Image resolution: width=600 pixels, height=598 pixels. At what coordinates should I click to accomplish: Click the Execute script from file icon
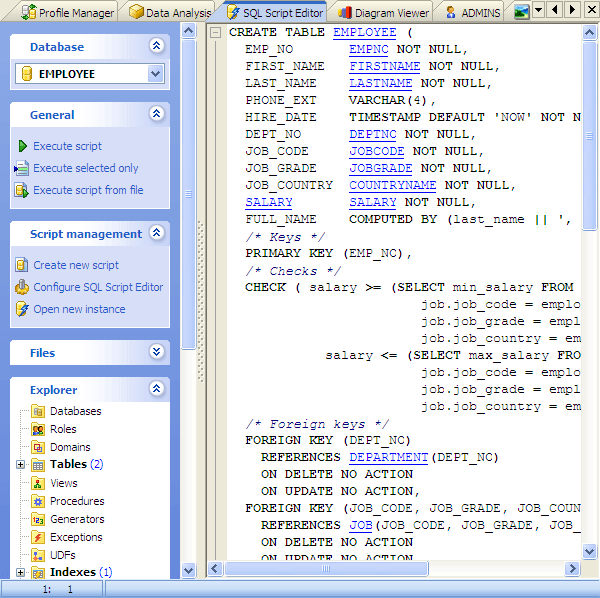tap(21, 190)
